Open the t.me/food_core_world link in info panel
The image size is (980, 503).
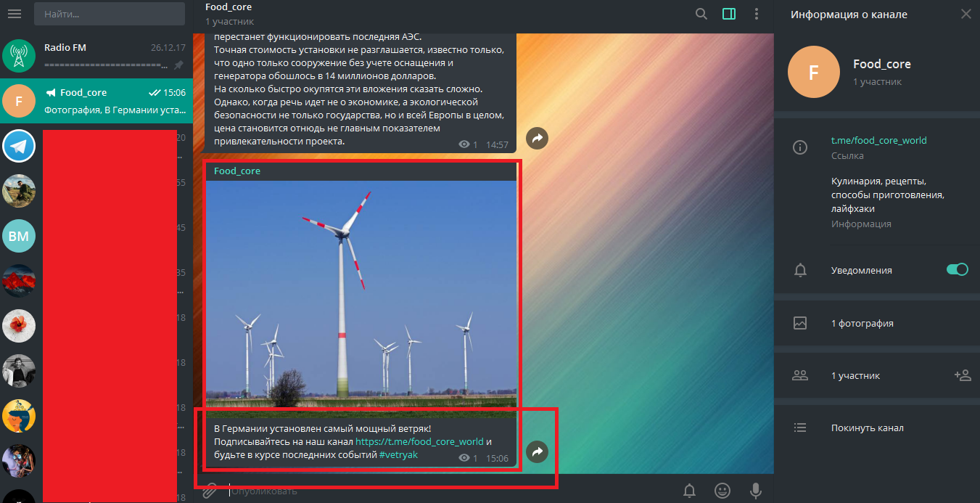pyautogui.click(x=878, y=140)
